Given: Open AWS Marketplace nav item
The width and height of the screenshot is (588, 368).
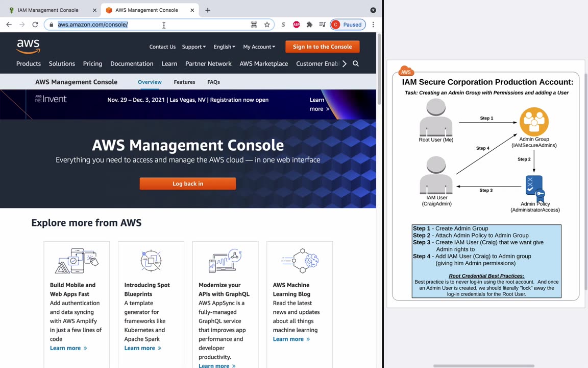Looking at the screenshot, I should pos(263,63).
